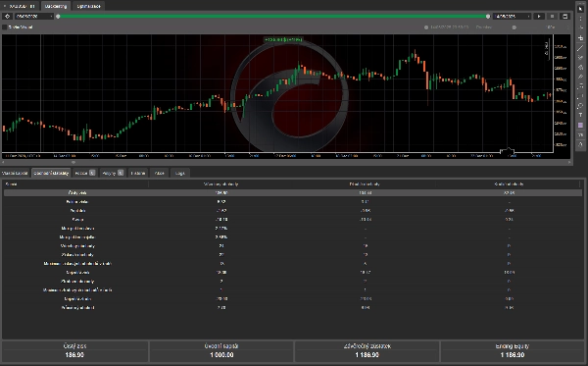The width and height of the screenshot is (588, 366).
Task: Click the time marker on the chart's bottom axis
Action: (507, 151)
